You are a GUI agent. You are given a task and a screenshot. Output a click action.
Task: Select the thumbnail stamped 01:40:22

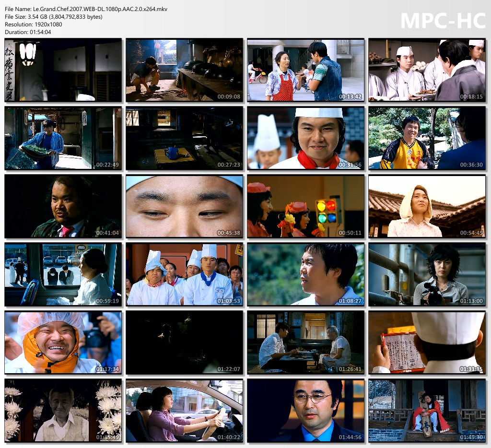click(185, 411)
